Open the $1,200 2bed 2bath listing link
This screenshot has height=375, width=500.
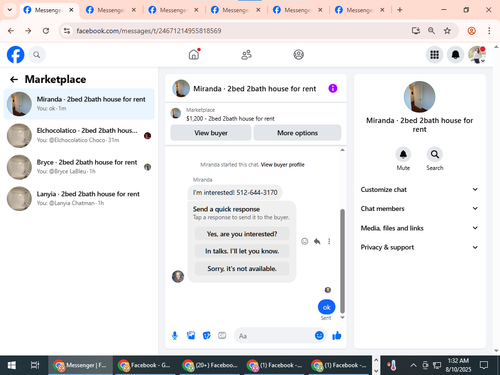(230, 119)
